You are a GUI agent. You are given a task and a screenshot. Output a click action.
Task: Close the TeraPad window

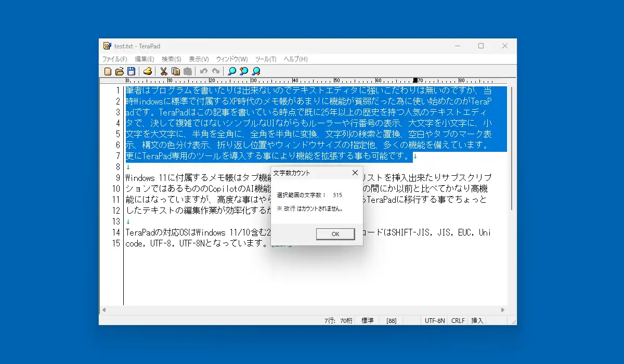505,46
